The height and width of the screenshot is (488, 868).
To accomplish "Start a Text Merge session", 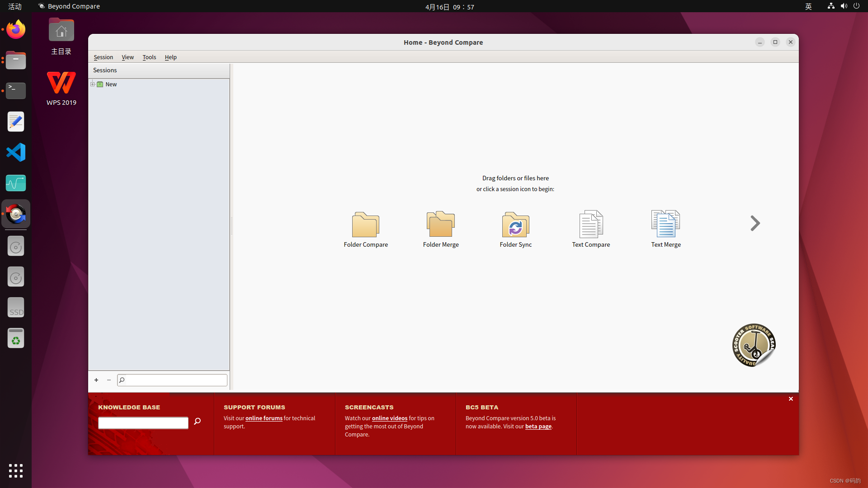I will (x=665, y=225).
